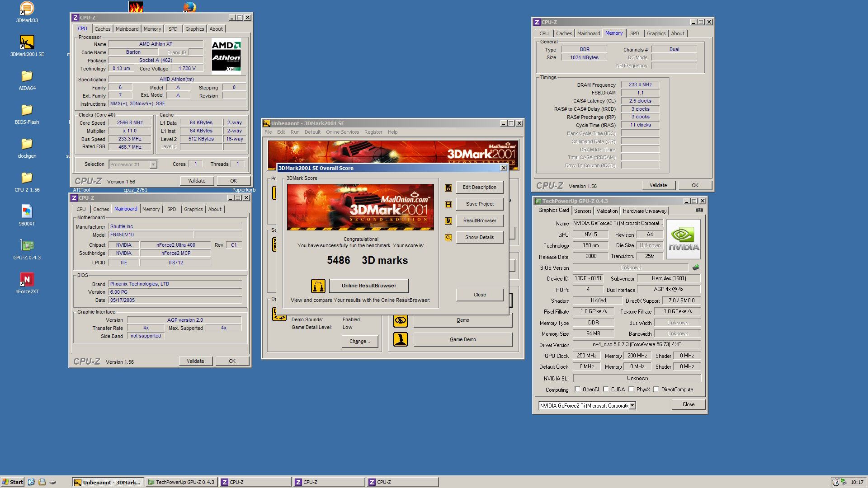Open the Help menu in 3DMark2001
The width and height of the screenshot is (868, 488).
[x=392, y=132]
